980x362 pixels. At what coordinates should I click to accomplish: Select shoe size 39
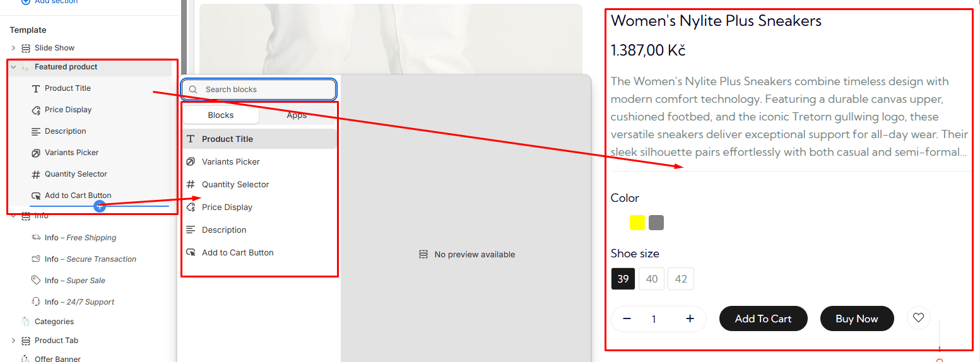tap(623, 279)
